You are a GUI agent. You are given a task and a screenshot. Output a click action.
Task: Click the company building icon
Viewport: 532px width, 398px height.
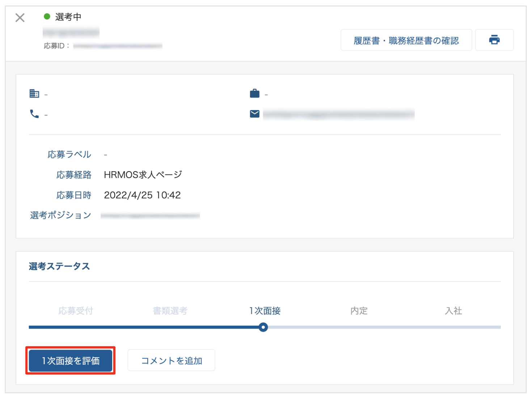pos(34,94)
